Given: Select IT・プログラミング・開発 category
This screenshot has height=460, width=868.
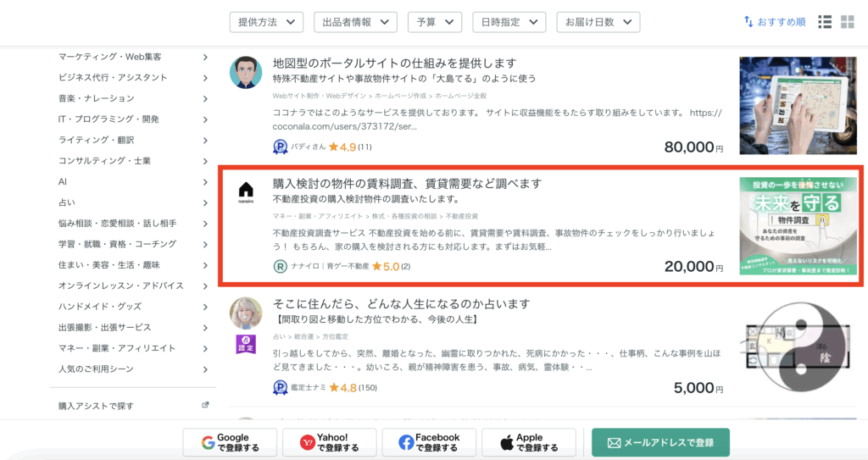Looking at the screenshot, I should click(x=108, y=119).
